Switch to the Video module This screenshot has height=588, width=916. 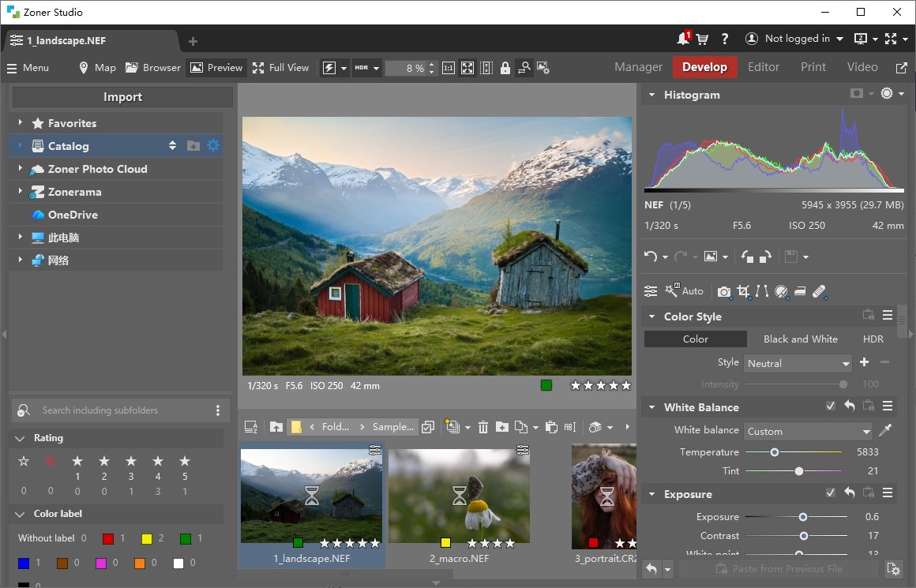tap(862, 67)
